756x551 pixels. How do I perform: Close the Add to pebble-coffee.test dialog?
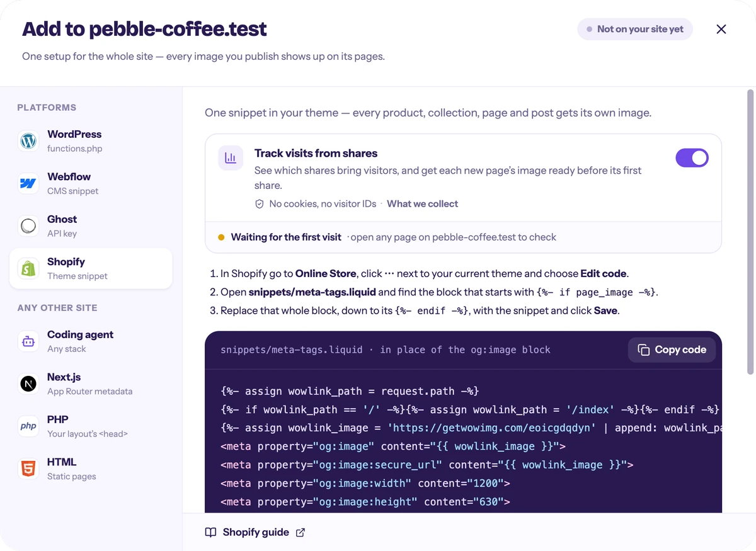(721, 29)
